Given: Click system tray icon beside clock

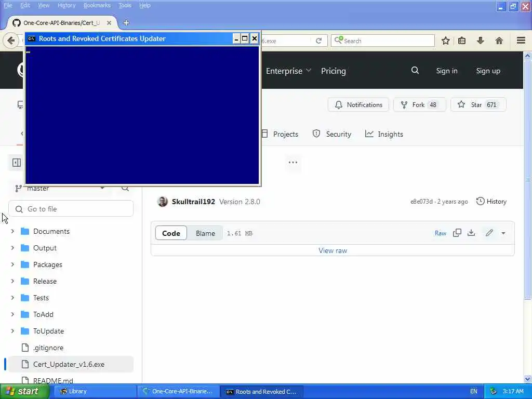Looking at the screenshot, I should pos(494,391).
